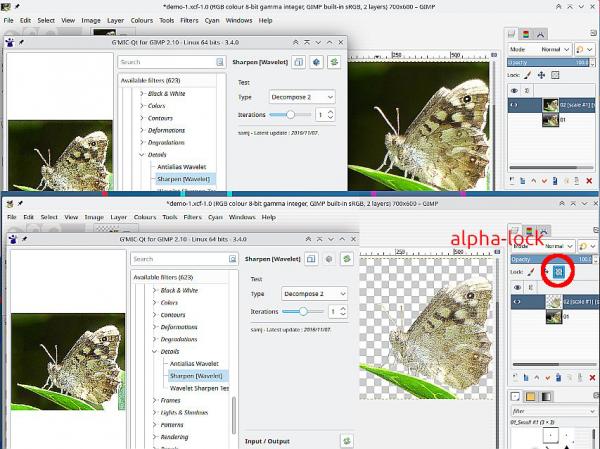Select Sharpen [Wavelet] filter in lower tree
The height and width of the screenshot is (449, 600).
196,376
